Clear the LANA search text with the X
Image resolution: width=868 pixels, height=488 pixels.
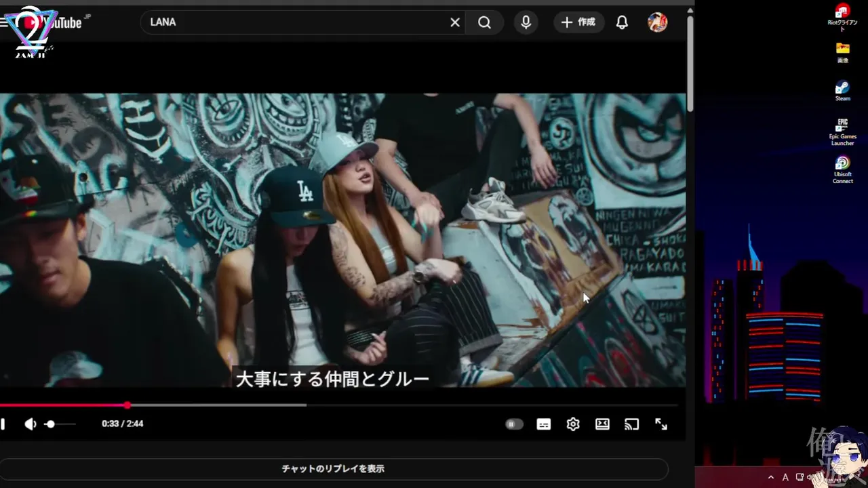pyautogui.click(x=455, y=22)
